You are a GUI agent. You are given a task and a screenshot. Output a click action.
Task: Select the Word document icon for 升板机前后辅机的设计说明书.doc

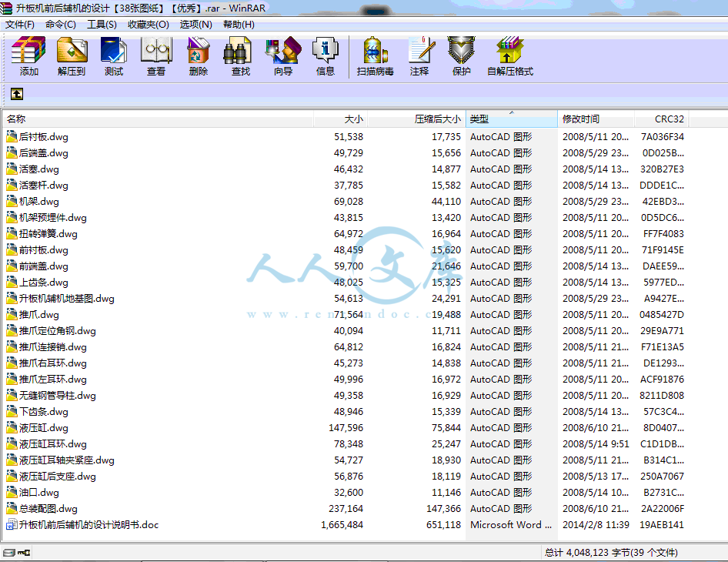12,524
